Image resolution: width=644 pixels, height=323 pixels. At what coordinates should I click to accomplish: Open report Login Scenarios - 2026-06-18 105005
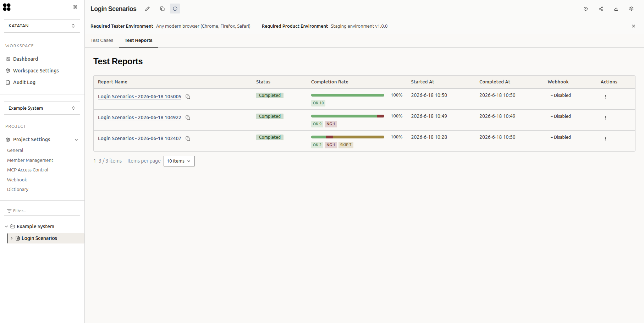(x=139, y=97)
